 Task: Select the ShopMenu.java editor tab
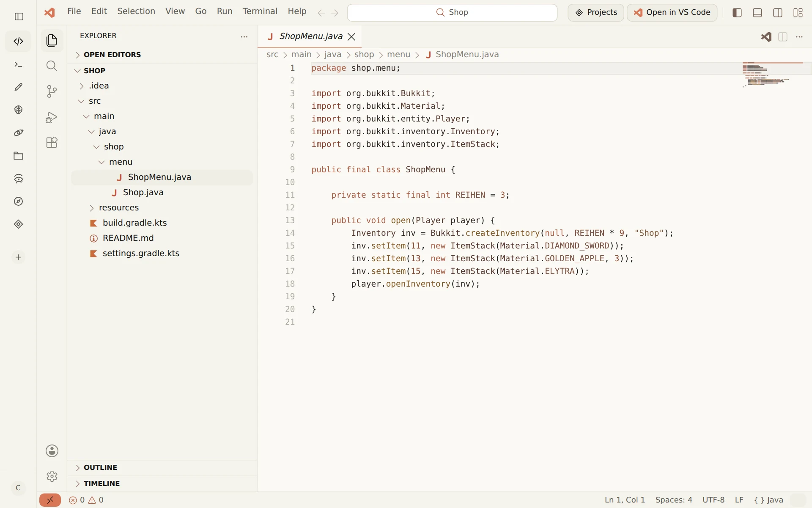click(310, 36)
